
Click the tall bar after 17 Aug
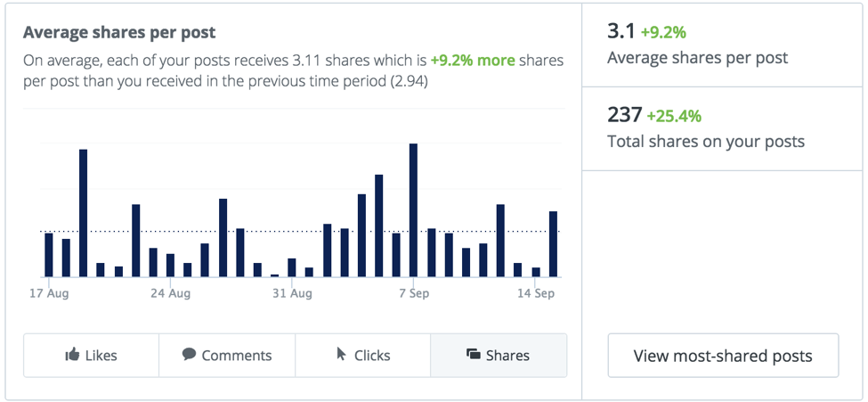pyautogui.click(x=83, y=213)
